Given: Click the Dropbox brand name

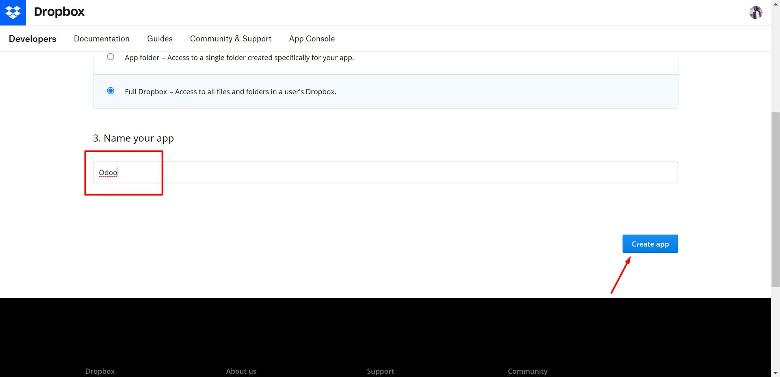Looking at the screenshot, I should pos(59,12).
